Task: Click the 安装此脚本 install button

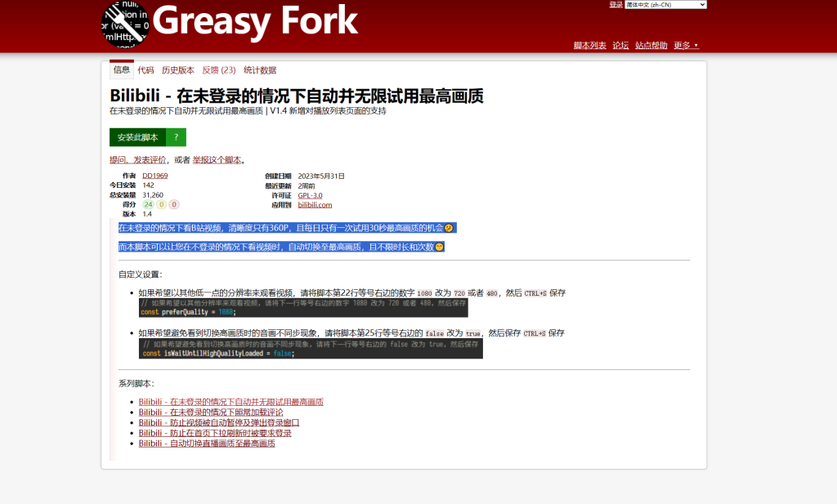Action: pos(137,137)
